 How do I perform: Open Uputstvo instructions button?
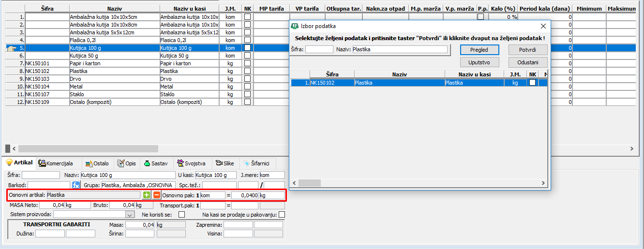[479, 62]
